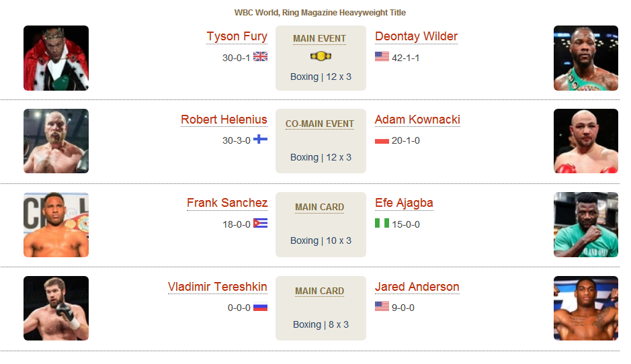Select the MAIN EVENT bout label

click(x=319, y=38)
